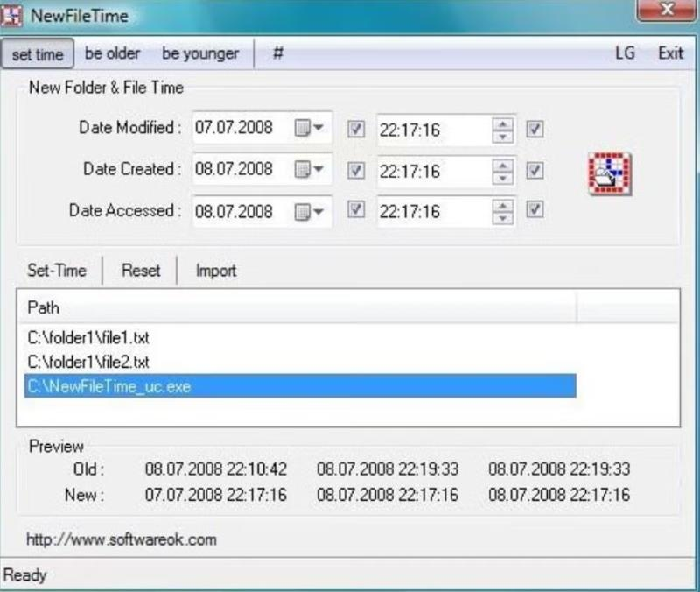Open the softwareok.com link

pyautogui.click(x=122, y=539)
